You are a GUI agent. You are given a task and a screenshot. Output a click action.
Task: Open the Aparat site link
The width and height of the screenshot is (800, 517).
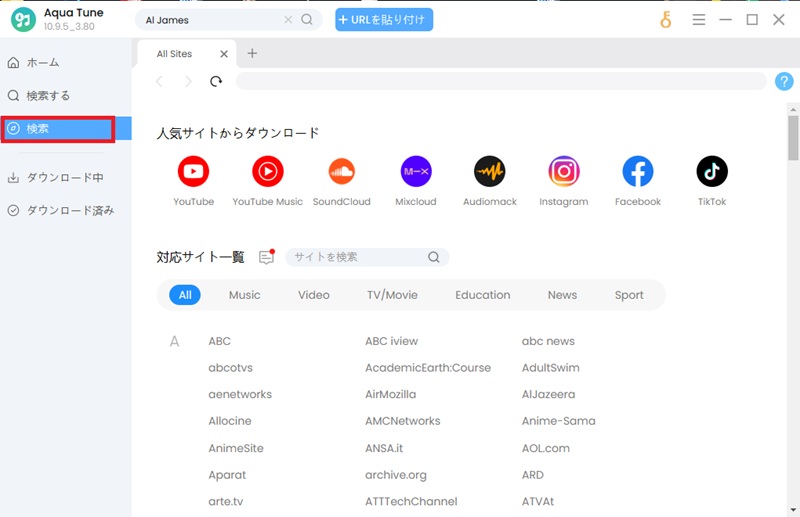227,475
